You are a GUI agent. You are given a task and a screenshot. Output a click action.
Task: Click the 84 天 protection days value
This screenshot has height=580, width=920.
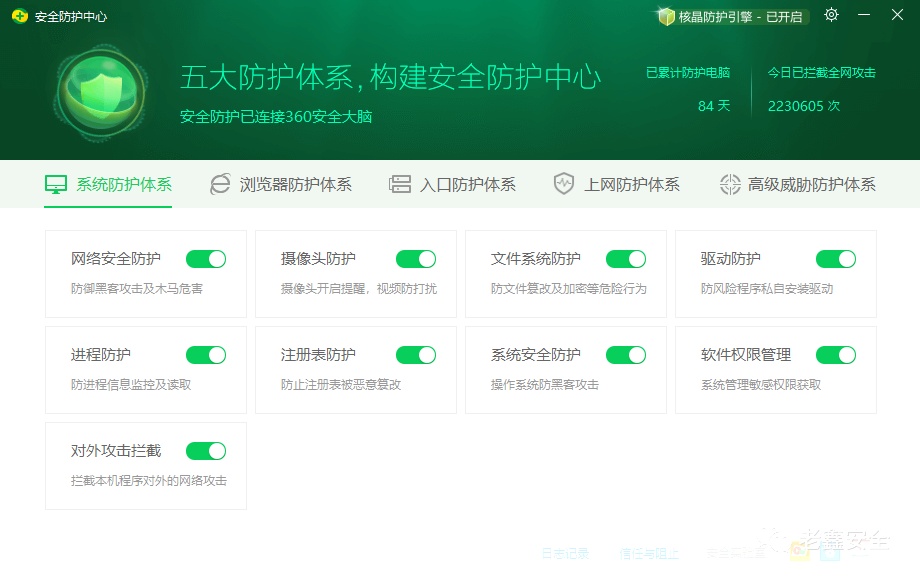tap(713, 106)
